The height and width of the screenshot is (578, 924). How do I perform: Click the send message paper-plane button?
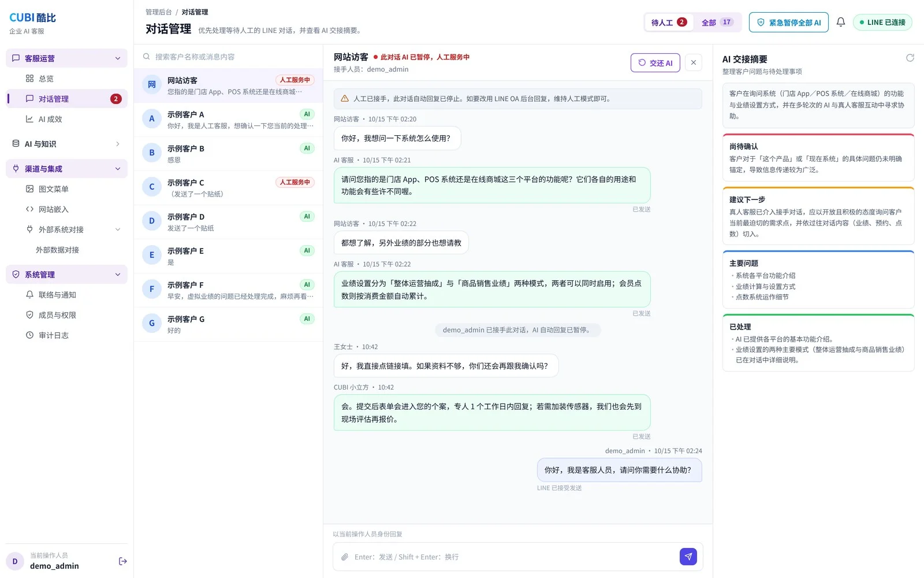pos(688,557)
